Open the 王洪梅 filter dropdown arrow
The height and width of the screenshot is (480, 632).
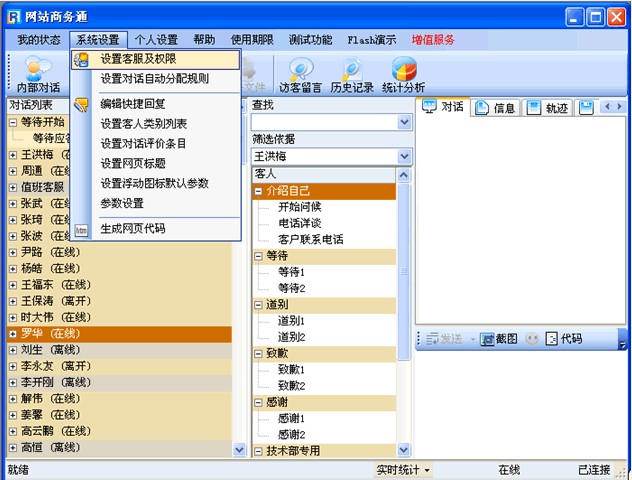point(404,156)
